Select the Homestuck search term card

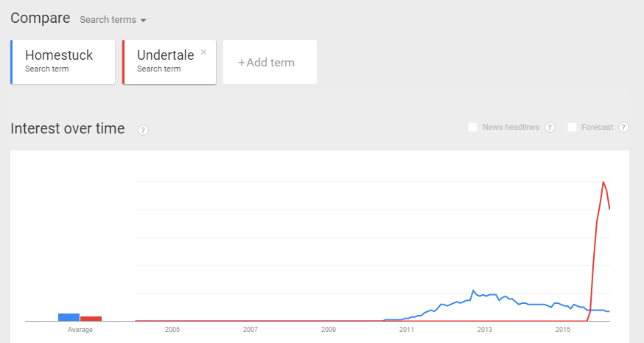63,61
